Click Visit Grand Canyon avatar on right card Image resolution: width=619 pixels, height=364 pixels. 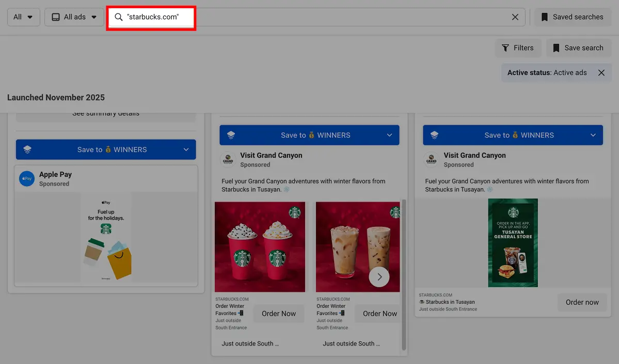431,160
